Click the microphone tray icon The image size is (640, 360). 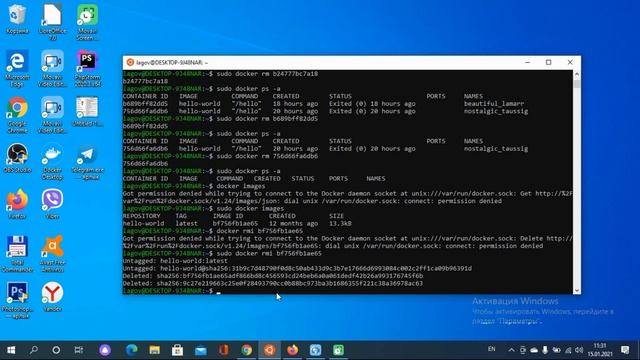(545, 350)
